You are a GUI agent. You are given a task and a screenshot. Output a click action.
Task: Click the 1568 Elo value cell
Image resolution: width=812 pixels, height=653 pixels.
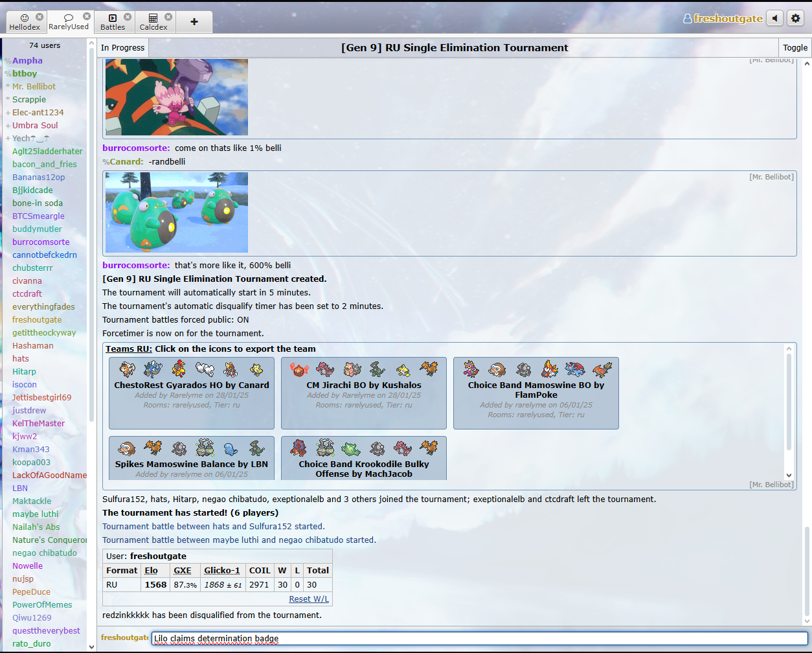[x=155, y=584]
